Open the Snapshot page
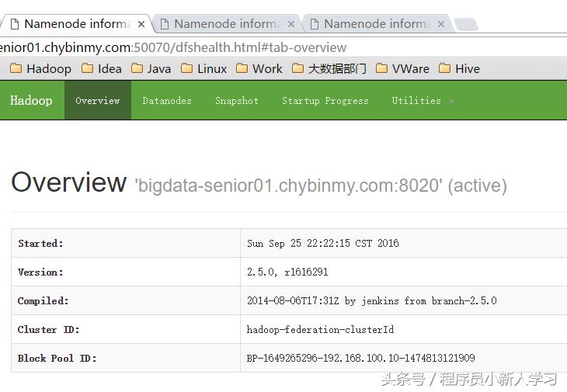Screen dimensions: 567x392 (237, 101)
